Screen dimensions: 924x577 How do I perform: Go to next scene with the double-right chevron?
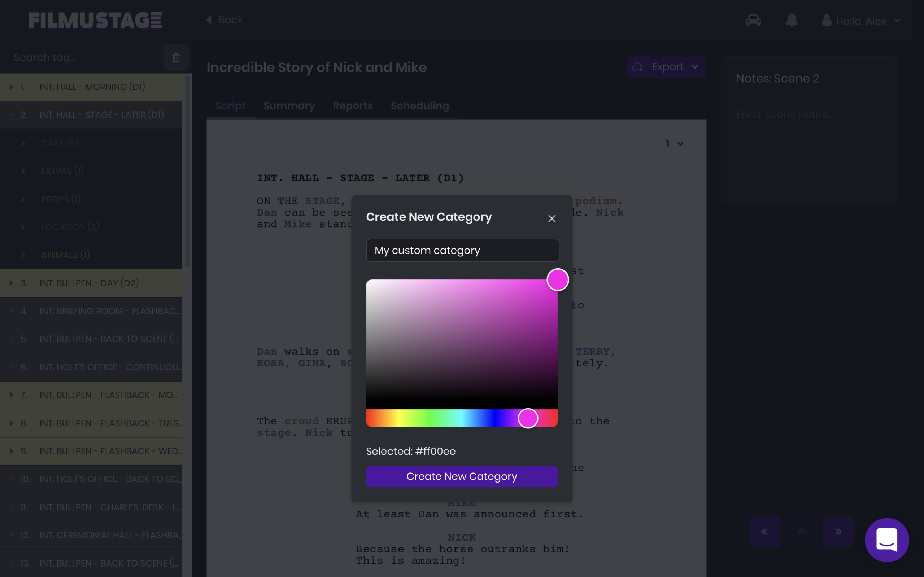click(x=838, y=532)
